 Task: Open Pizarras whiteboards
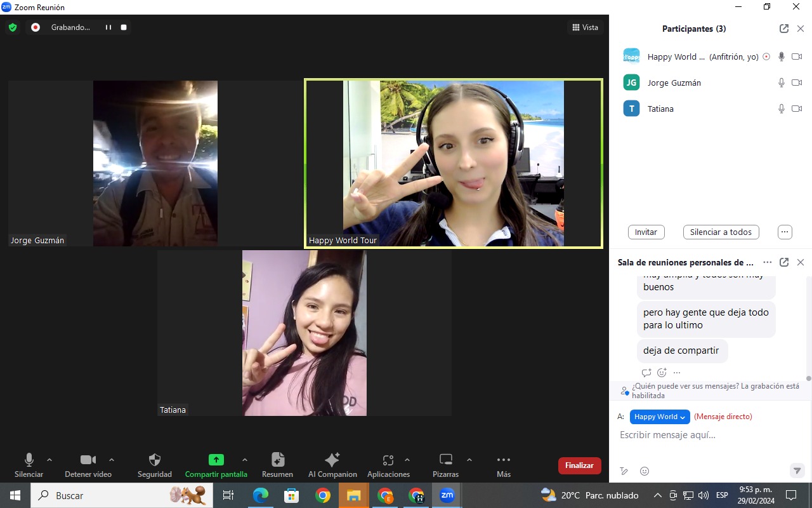point(446,465)
